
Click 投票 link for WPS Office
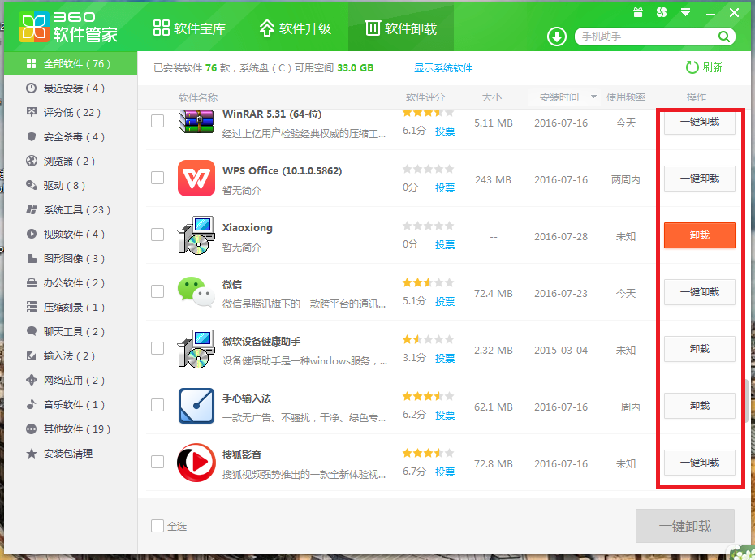pos(445,187)
